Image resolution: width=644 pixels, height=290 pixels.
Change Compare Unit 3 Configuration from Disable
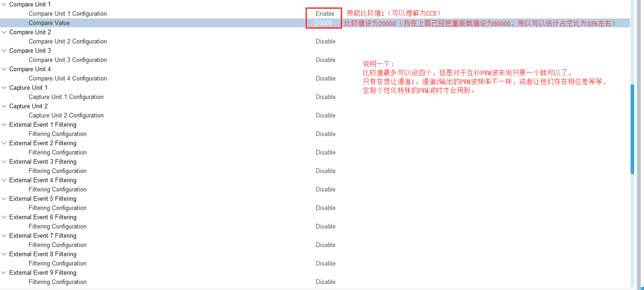coord(325,60)
